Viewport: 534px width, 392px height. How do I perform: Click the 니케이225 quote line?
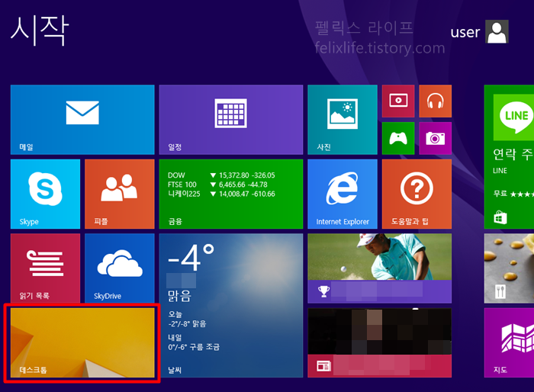[221, 194]
